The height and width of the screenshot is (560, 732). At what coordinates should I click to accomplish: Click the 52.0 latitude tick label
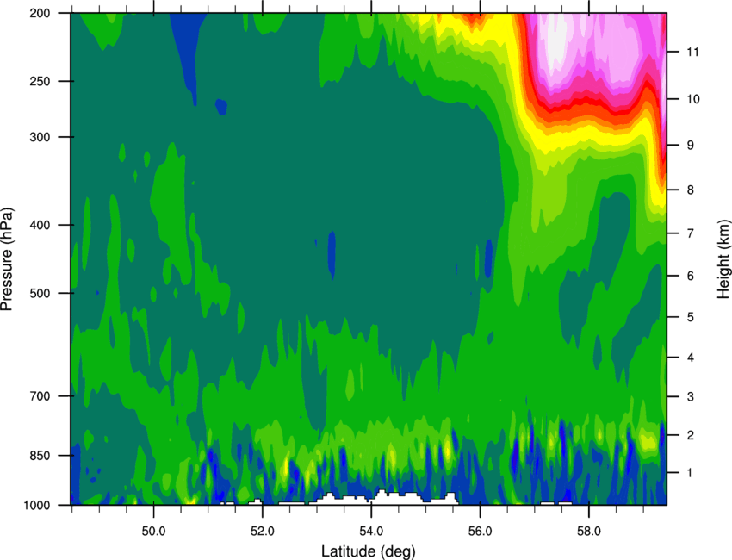(263, 531)
